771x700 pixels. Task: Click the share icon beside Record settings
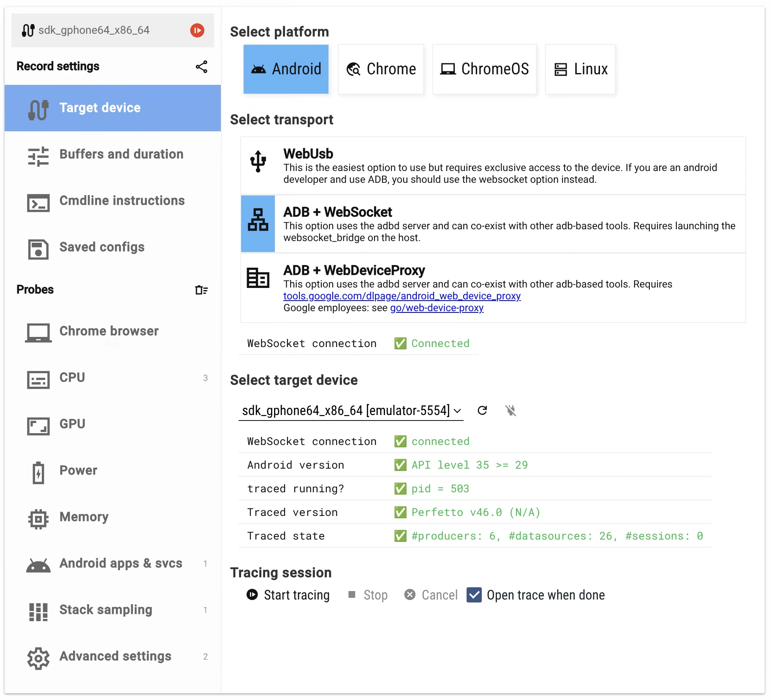point(201,67)
